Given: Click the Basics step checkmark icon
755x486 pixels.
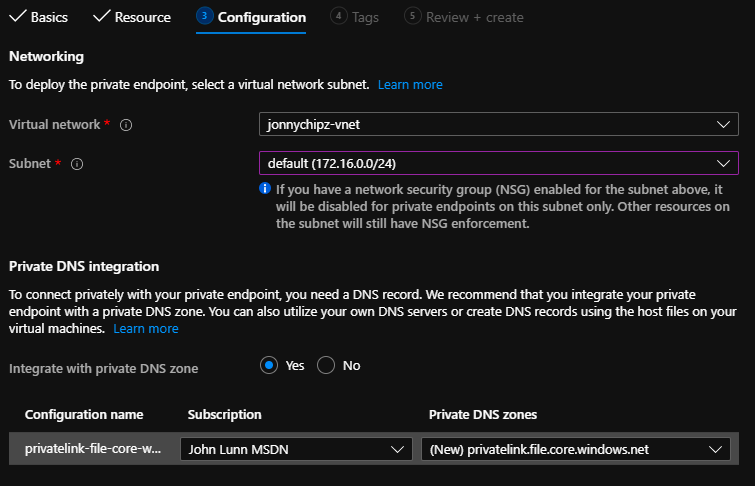Looking at the screenshot, I should (x=17, y=17).
